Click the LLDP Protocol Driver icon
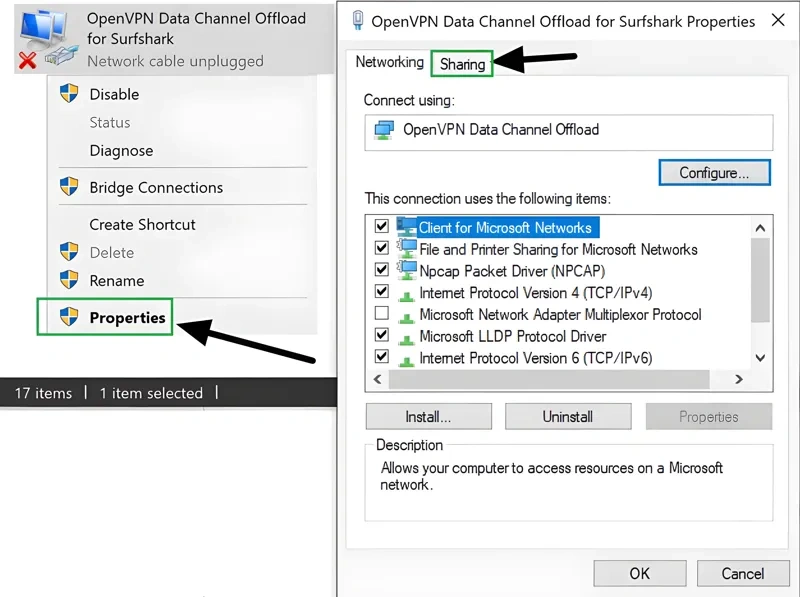The image size is (800, 597). click(406, 338)
